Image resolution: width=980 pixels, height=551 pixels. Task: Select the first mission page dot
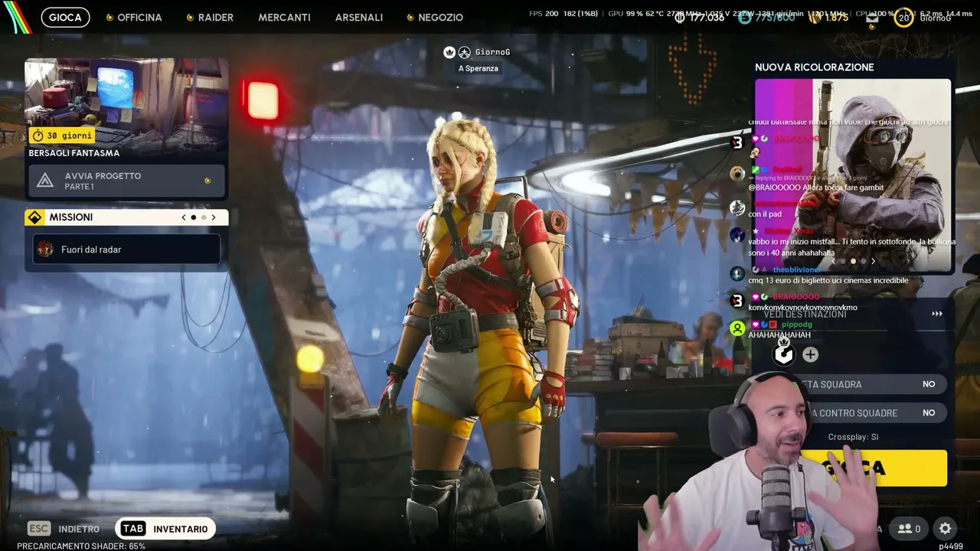coord(193,217)
